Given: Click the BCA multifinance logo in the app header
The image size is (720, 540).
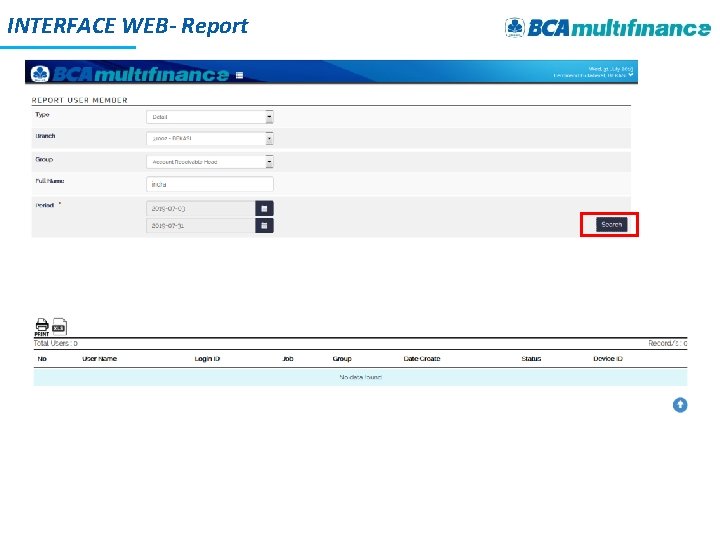Looking at the screenshot, I should pyautogui.click(x=129, y=74).
